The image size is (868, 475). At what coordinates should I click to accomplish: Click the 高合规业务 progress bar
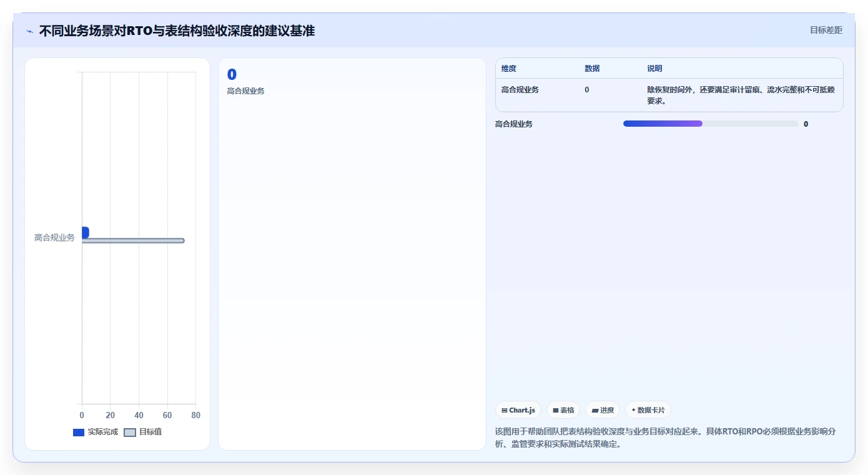[x=711, y=124]
